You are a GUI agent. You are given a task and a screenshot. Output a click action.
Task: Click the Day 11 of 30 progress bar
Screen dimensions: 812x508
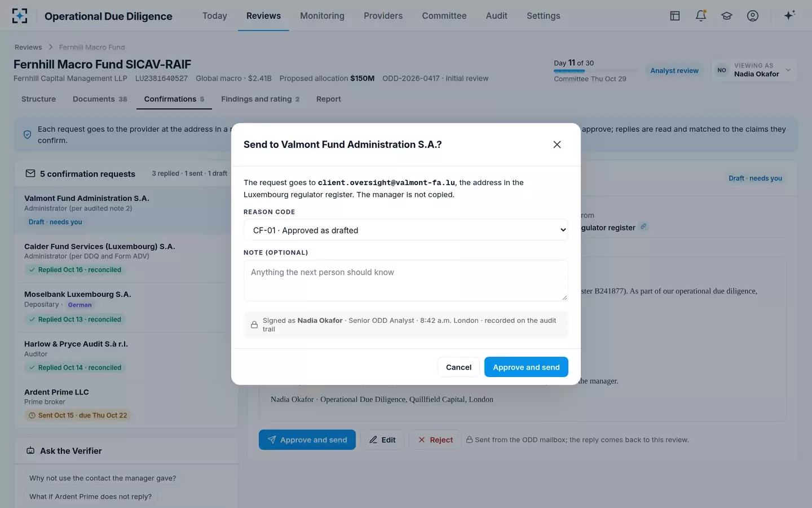(x=595, y=71)
